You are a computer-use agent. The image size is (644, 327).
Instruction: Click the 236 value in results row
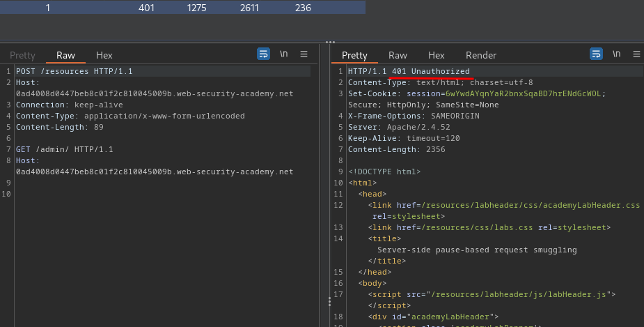[x=303, y=8]
